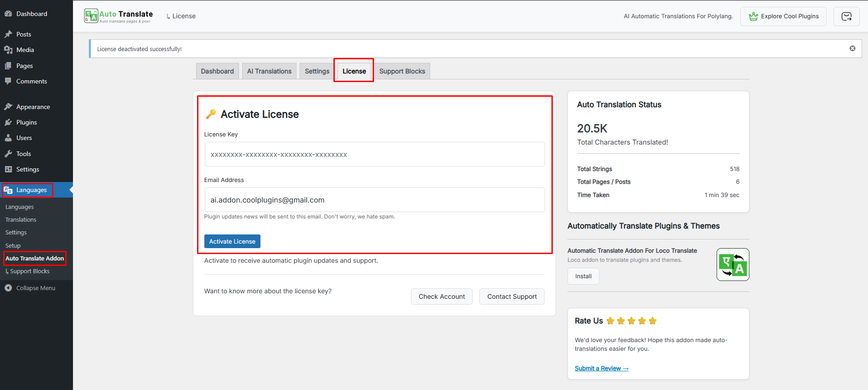Click the first rating star
This screenshot has width=868, height=390.
(x=610, y=321)
